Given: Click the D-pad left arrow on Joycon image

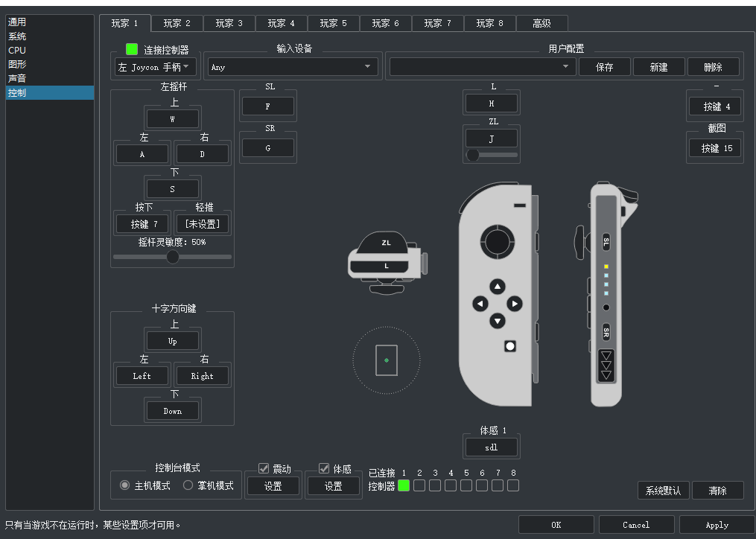Looking at the screenshot, I should [480, 304].
